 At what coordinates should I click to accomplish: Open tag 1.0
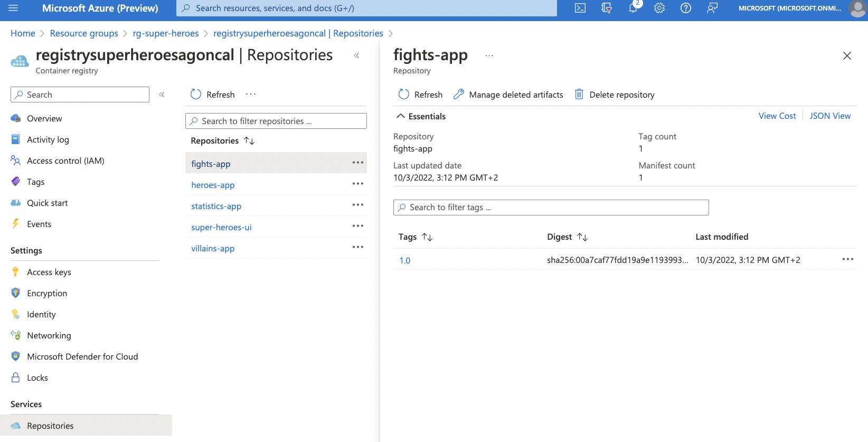[405, 260]
